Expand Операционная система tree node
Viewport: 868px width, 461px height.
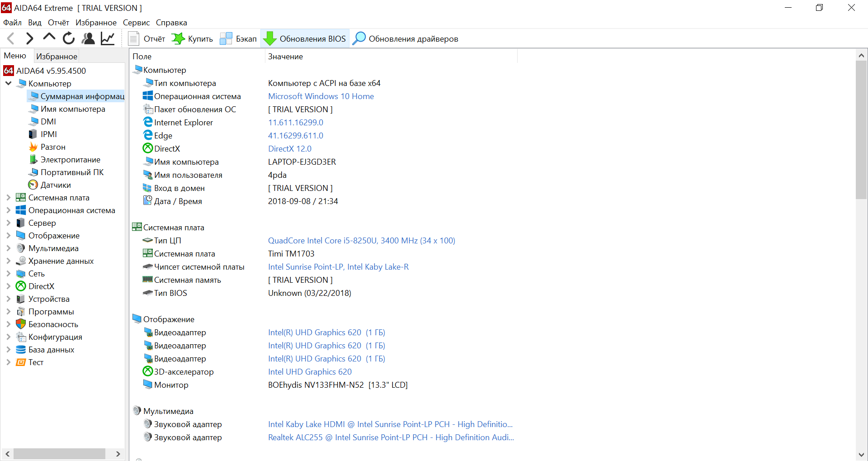[9, 210]
